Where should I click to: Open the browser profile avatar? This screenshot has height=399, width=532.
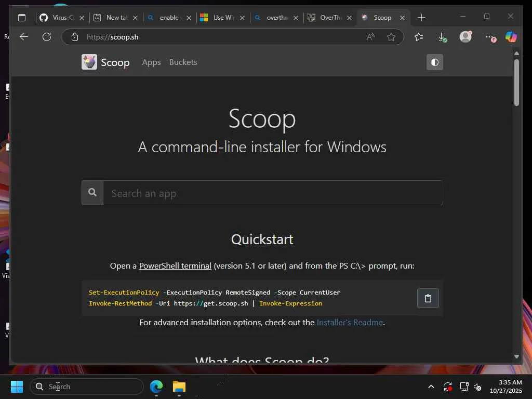[465, 37]
